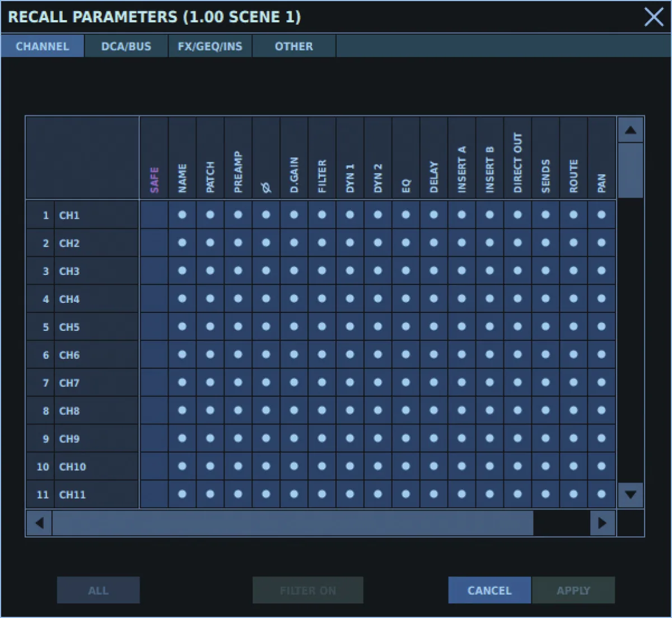Toggle PATCH recall for CH2
The width and height of the screenshot is (672, 618).
click(x=210, y=243)
